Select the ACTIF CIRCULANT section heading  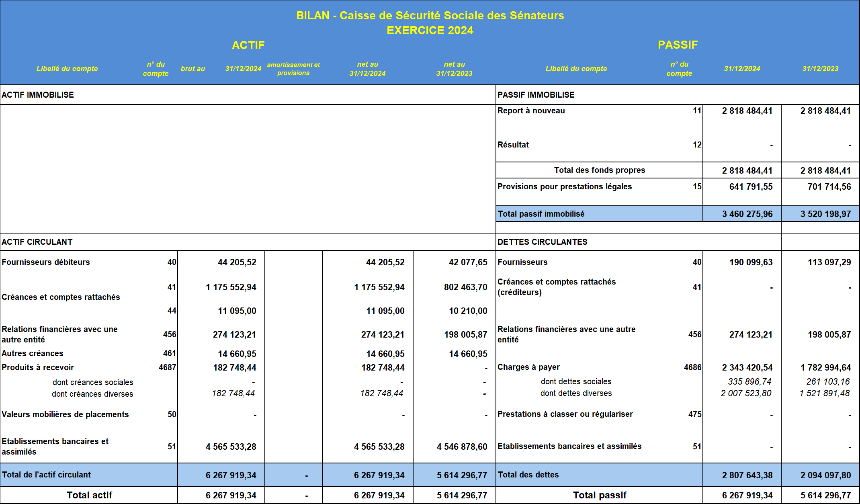pyautogui.click(x=37, y=242)
